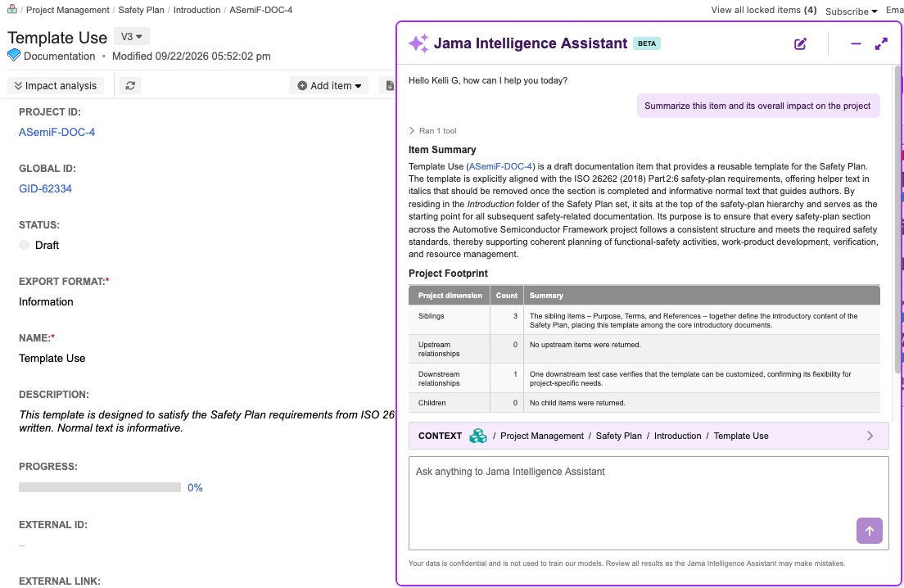Viewport: 904px width, 588px height.
Task: Click the Siblings row in Project Footprint table
Action: coord(644,320)
